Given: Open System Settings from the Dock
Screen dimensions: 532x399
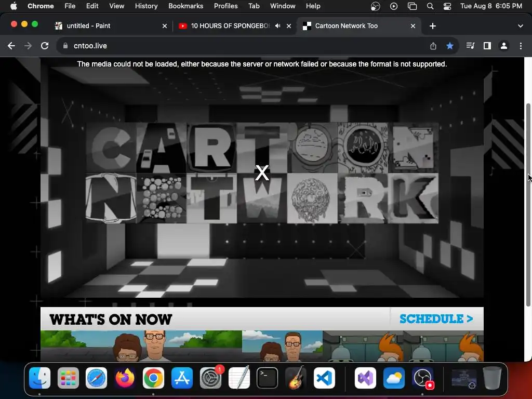Looking at the screenshot, I should tap(211, 378).
